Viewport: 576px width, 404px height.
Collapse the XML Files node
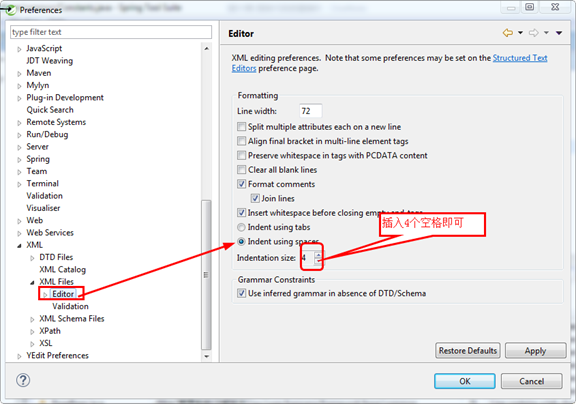(32, 282)
